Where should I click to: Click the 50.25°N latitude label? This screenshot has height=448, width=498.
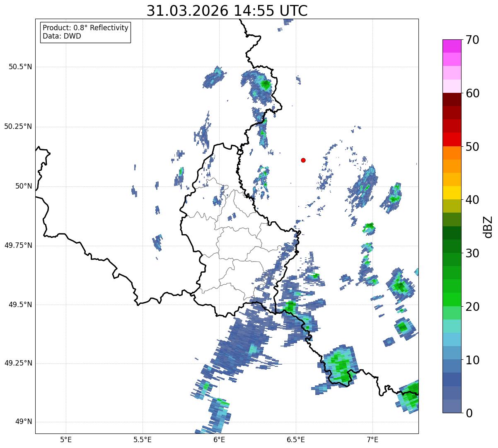pyautogui.click(x=18, y=126)
